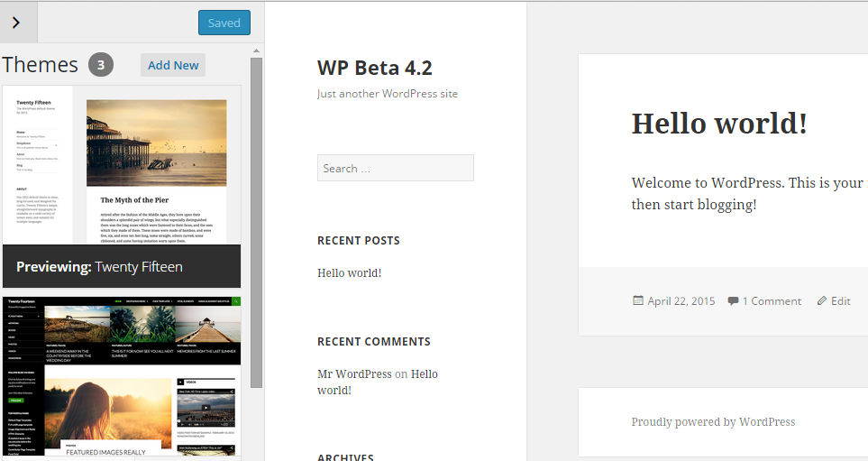Click inside the Search field
Image resolution: width=868 pixels, height=461 pixels.
(x=396, y=168)
